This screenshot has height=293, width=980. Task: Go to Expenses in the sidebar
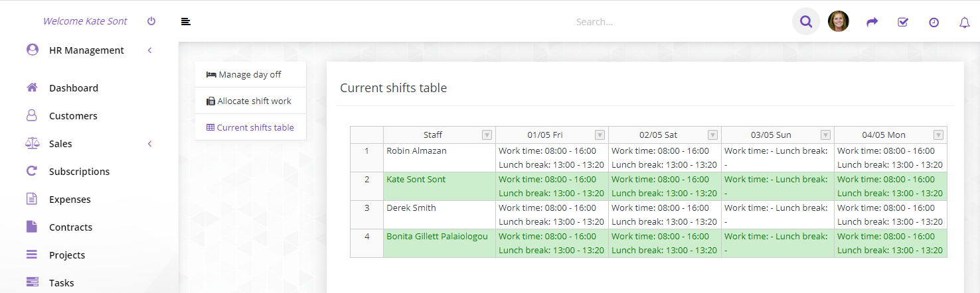[70, 199]
